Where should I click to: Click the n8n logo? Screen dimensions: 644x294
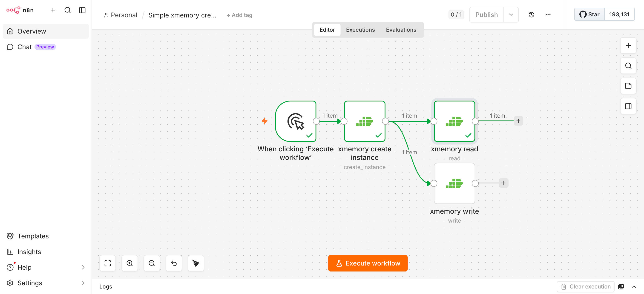click(20, 10)
